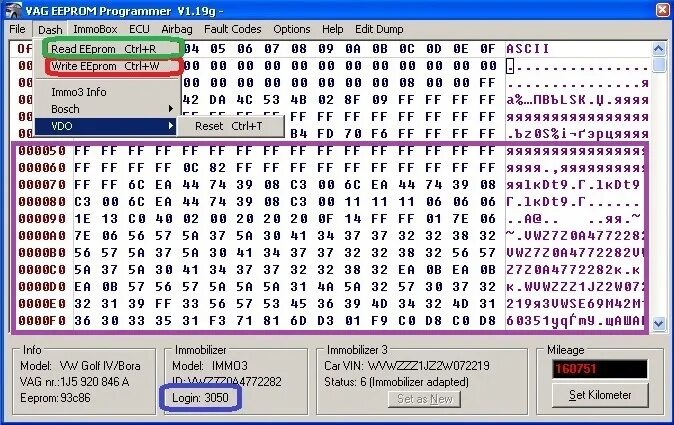Click the ASCII text in row 0000C0
This screenshot has width=674, height=425.
[x=573, y=270]
